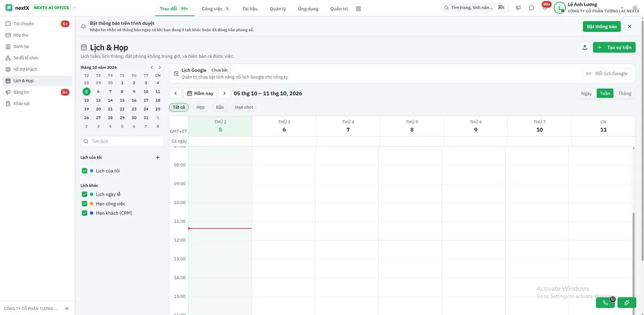Click the Tạo sự kiện button
This screenshot has height=315, width=644.
tap(614, 47)
